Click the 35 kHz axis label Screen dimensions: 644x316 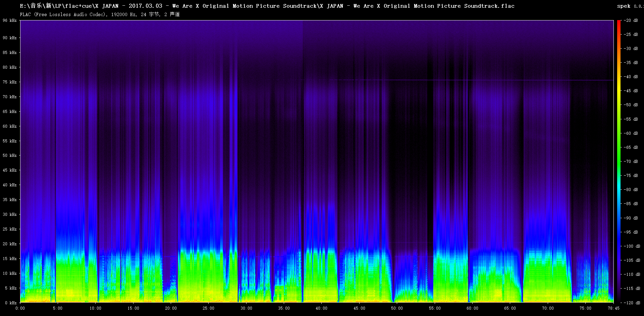(x=10, y=200)
